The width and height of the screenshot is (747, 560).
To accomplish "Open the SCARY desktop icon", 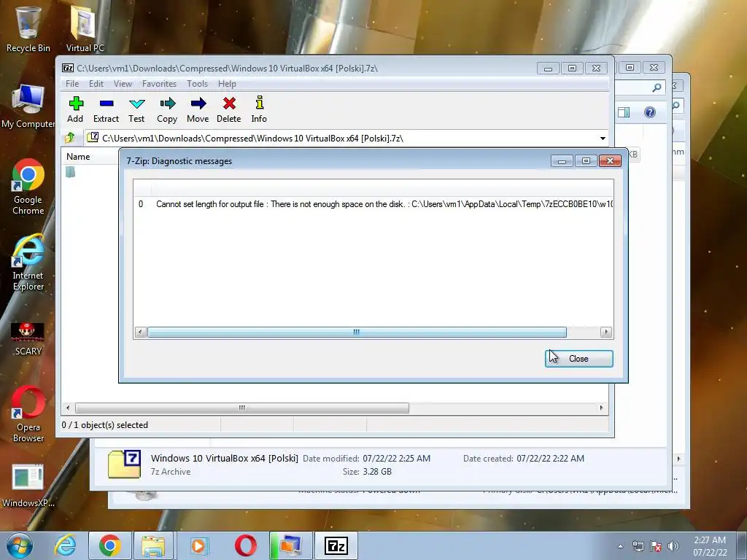I will tap(28, 339).
